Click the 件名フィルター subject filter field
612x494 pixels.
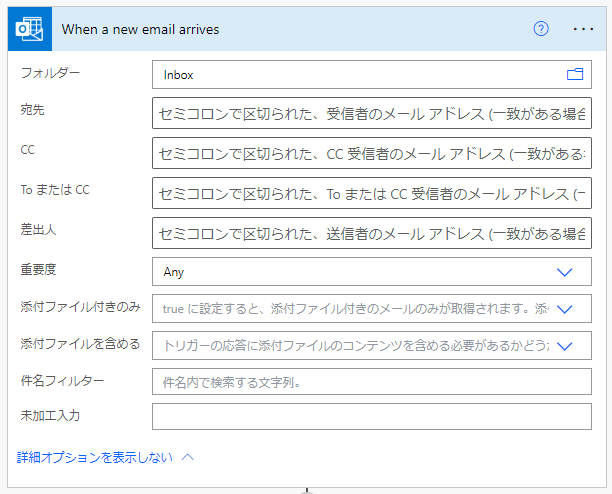[x=370, y=381]
